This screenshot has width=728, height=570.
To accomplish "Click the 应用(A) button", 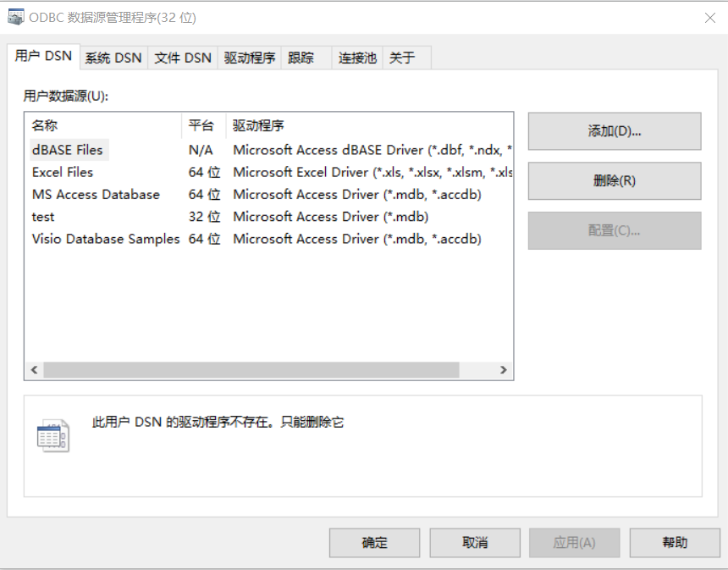I will click(574, 542).
